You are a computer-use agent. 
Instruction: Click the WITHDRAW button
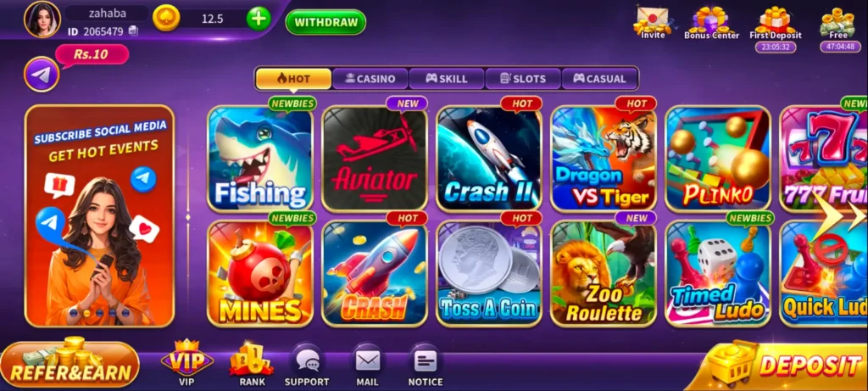point(325,22)
